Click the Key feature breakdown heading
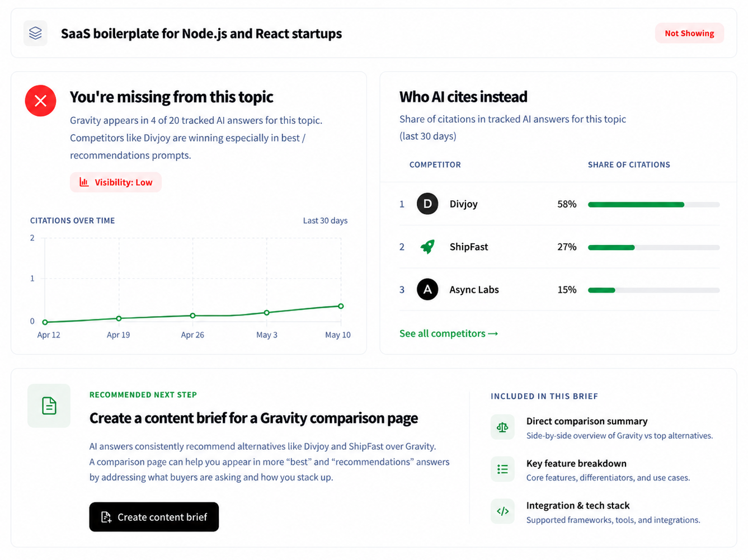Screen dimensions: 748x560 click(x=576, y=463)
